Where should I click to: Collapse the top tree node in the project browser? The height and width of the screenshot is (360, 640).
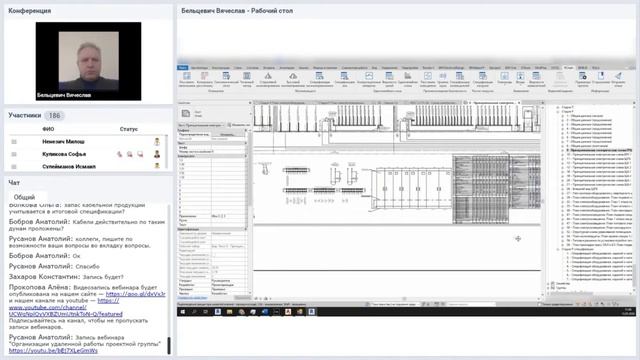558,107
